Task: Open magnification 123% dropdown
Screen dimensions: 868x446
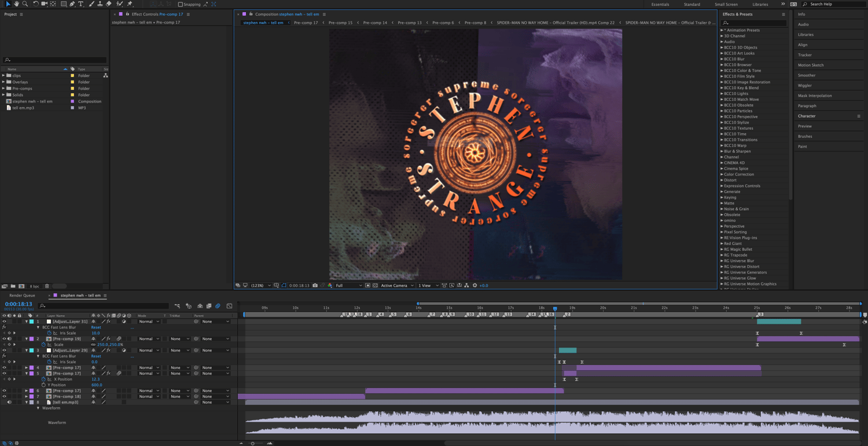Action: (260, 286)
